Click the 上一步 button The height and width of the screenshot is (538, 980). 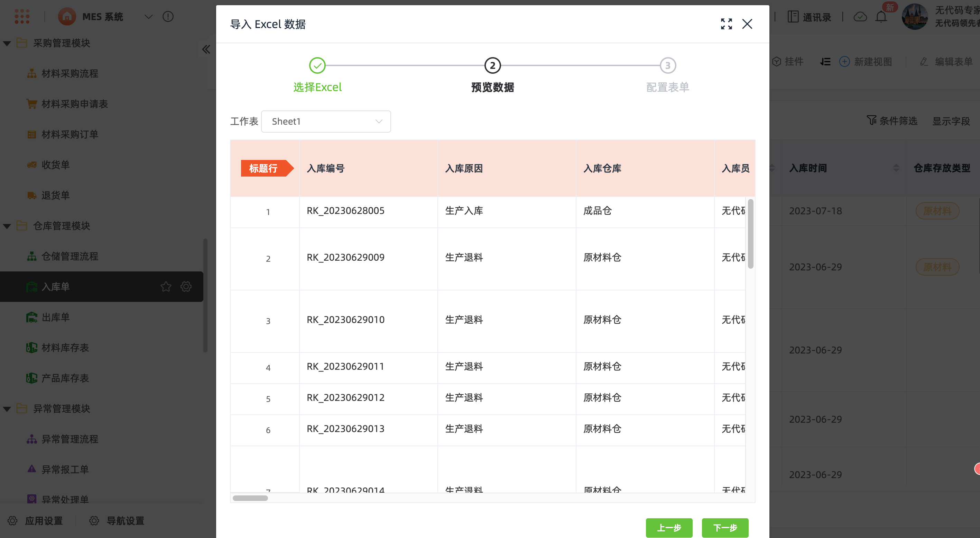click(x=668, y=527)
